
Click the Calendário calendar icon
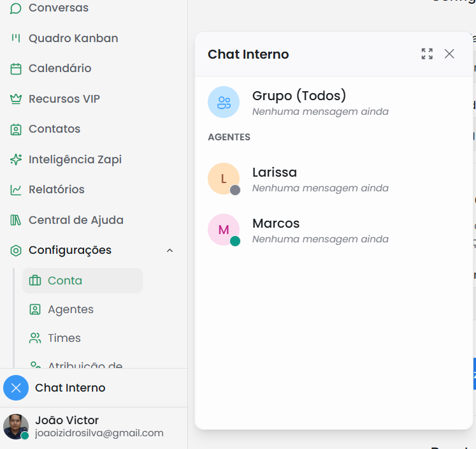tap(16, 69)
